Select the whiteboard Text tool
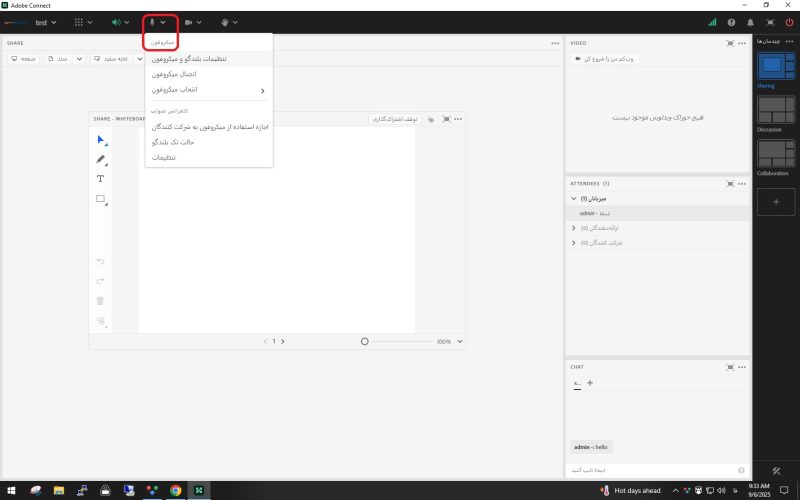 click(100, 179)
